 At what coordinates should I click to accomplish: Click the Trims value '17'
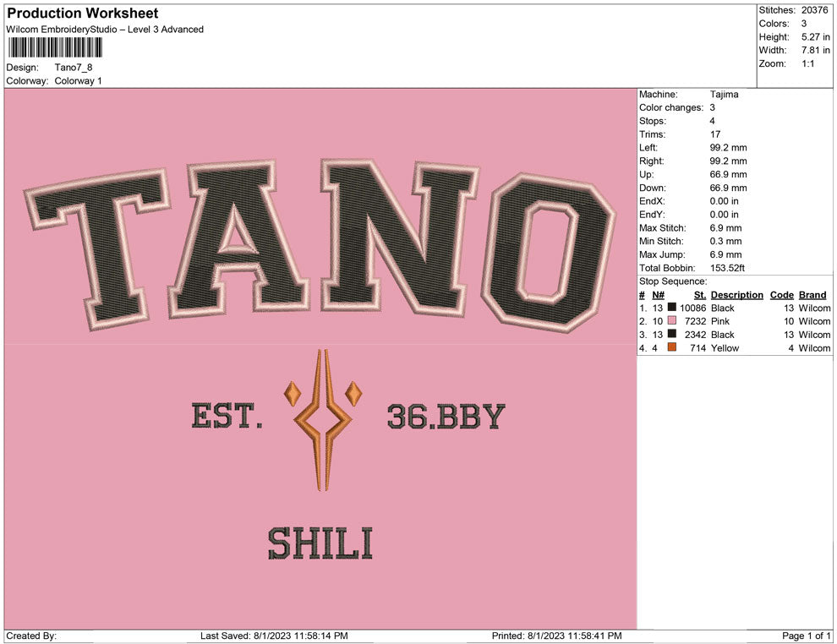pyautogui.click(x=715, y=134)
